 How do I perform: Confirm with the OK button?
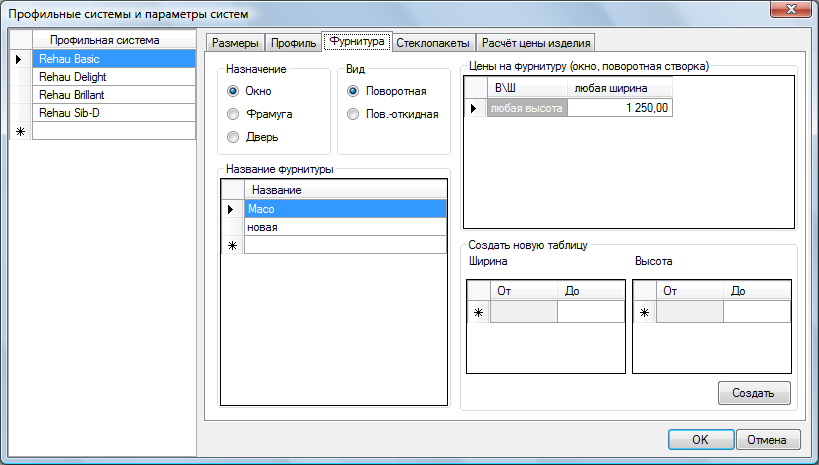(700, 439)
